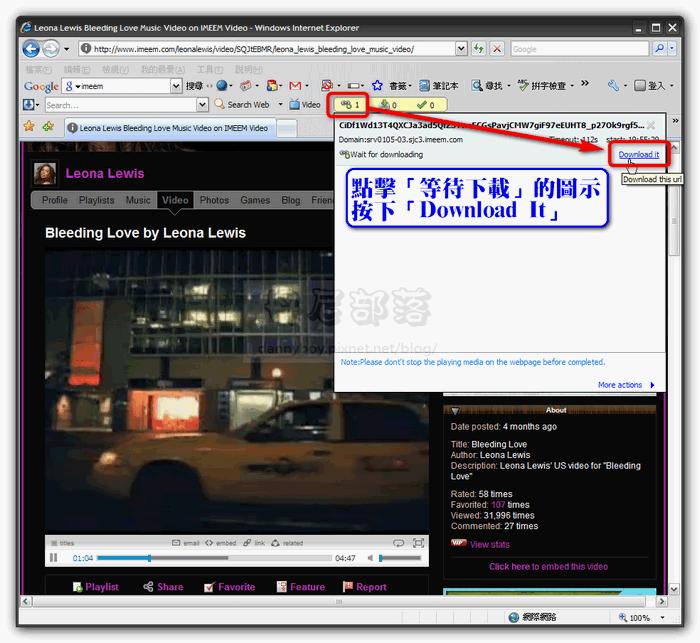Click the Download it link
Image resolution: width=700 pixels, height=643 pixels.
pyautogui.click(x=638, y=154)
